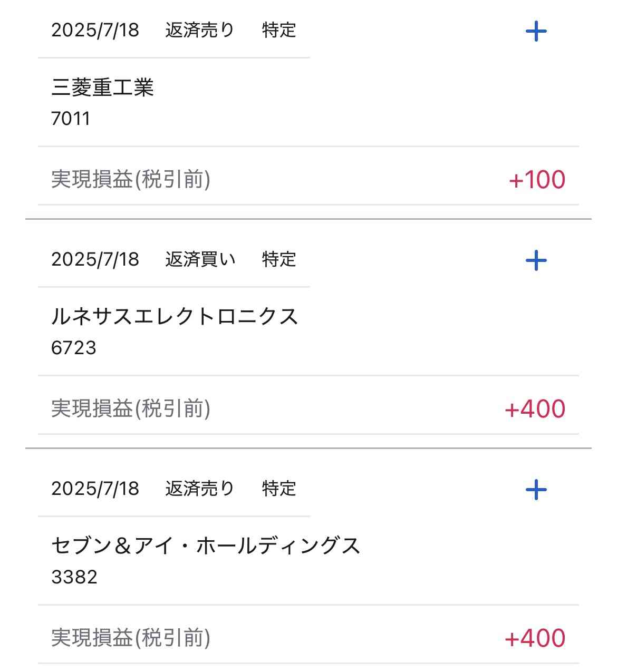The width and height of the screenshot is (617, 672).
Task: Expand the ルネサスエレクトロニクス entry plus icon
Action: pyautogui.click(x=536, y=260)
